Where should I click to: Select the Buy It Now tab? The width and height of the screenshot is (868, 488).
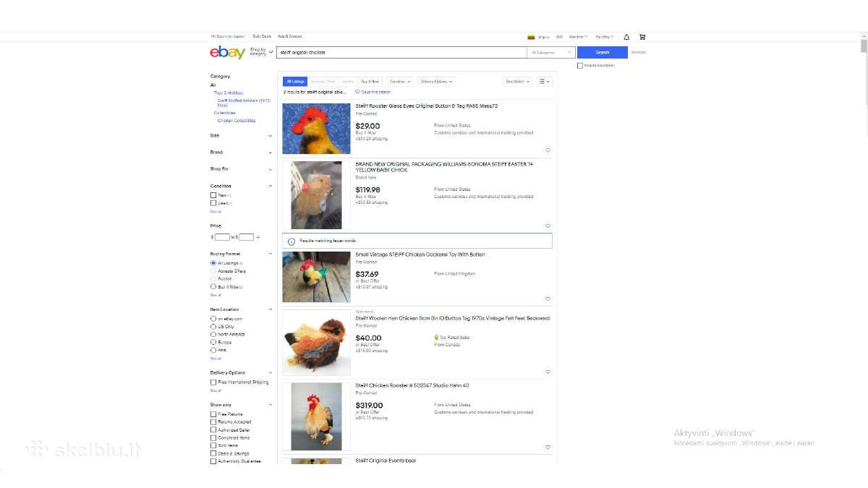click(370, 82)
